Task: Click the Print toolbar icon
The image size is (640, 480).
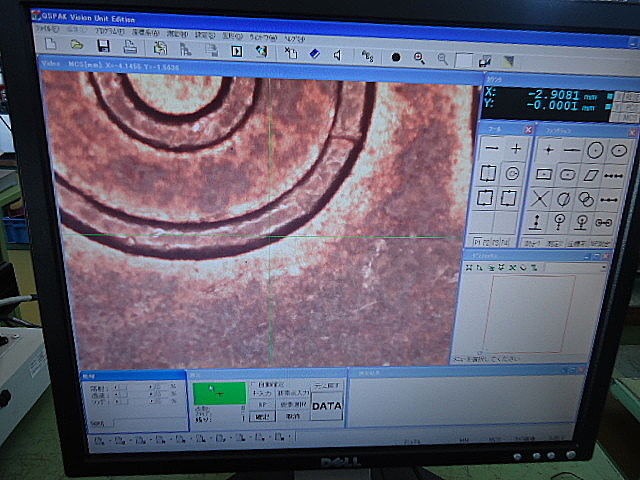Action: point(130,47)
